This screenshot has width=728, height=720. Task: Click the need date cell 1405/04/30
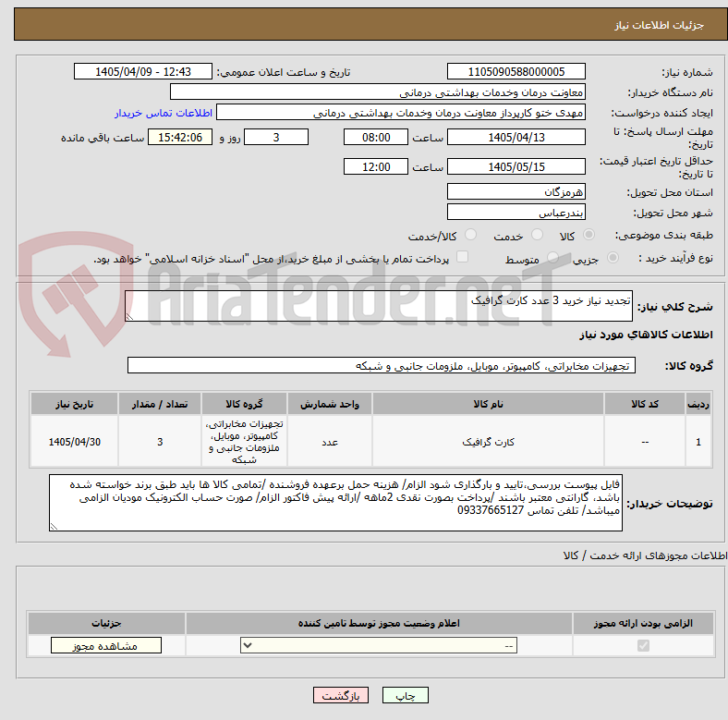point(74,442)
